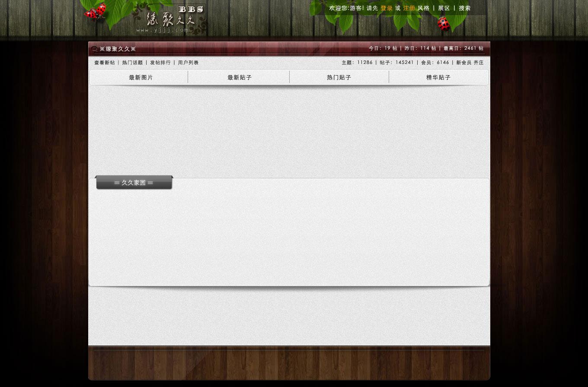Show the 热门贴子 tab
The image size is (588, 387).
[339, 78]
